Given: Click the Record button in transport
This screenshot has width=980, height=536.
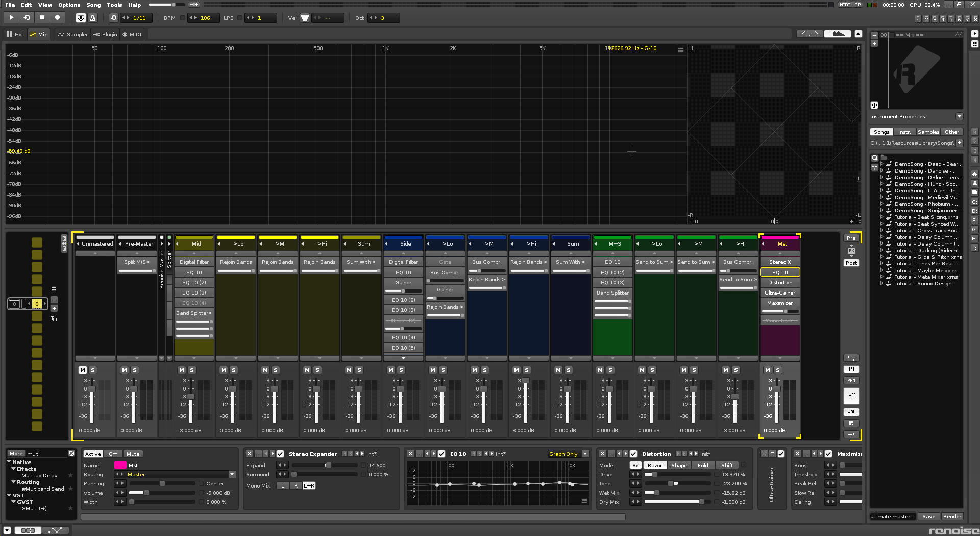Looking at the screenshot, I should (x=57, y=17).
